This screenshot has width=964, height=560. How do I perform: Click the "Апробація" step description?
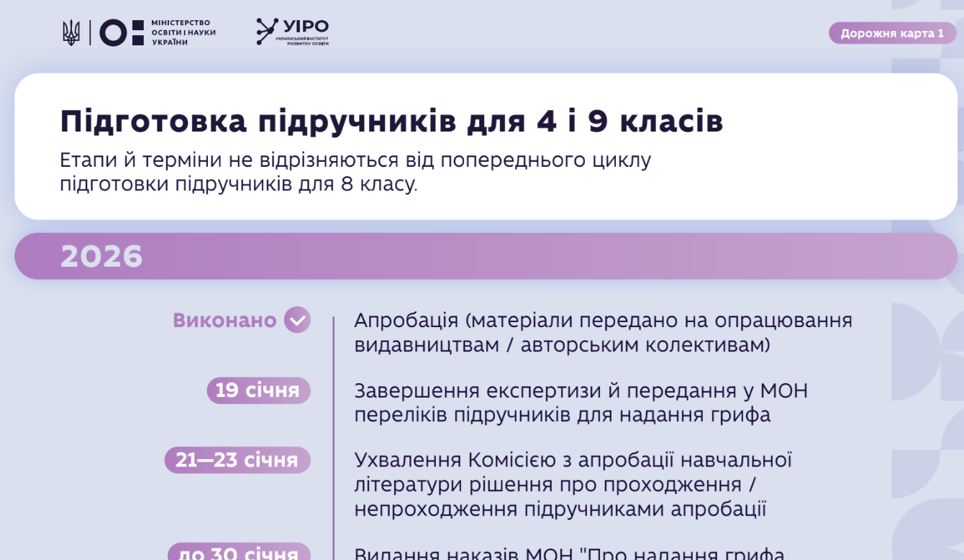tap(602, 332)
